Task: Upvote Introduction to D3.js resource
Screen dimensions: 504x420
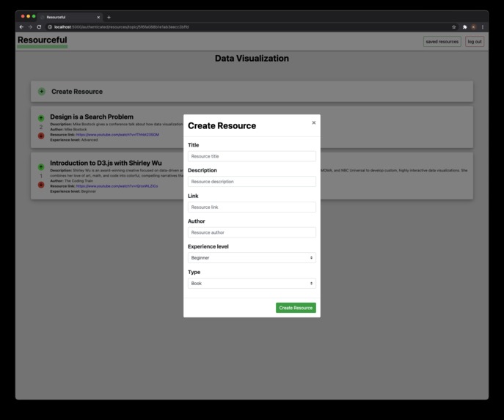Action: coord(41,166)
